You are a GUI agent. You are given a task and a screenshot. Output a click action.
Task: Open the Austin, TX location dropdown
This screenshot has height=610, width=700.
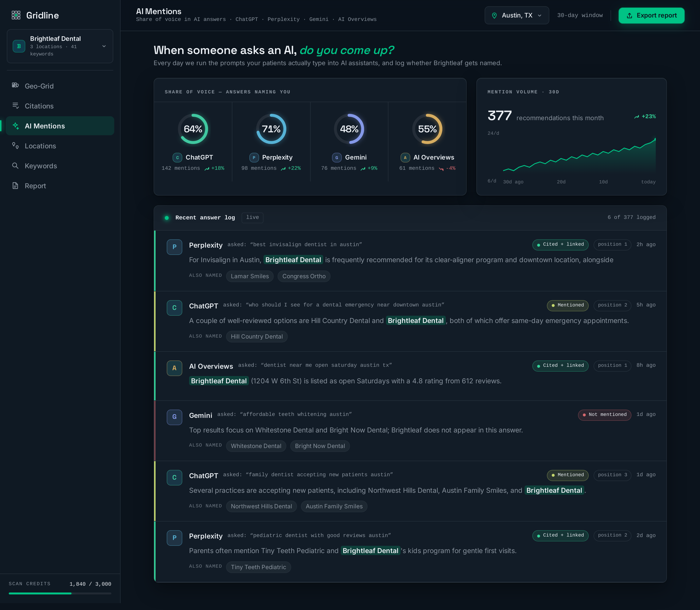click(x=517, y=15)
